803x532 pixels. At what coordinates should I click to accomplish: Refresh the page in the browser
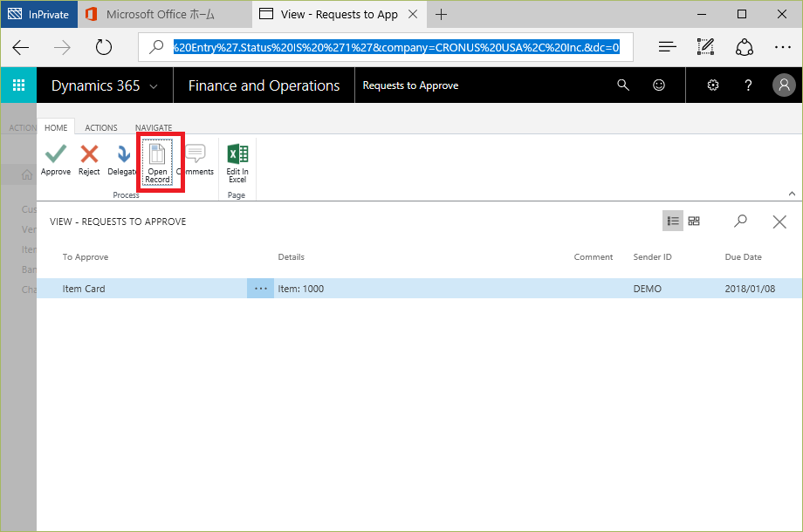(x=104, y=48)
